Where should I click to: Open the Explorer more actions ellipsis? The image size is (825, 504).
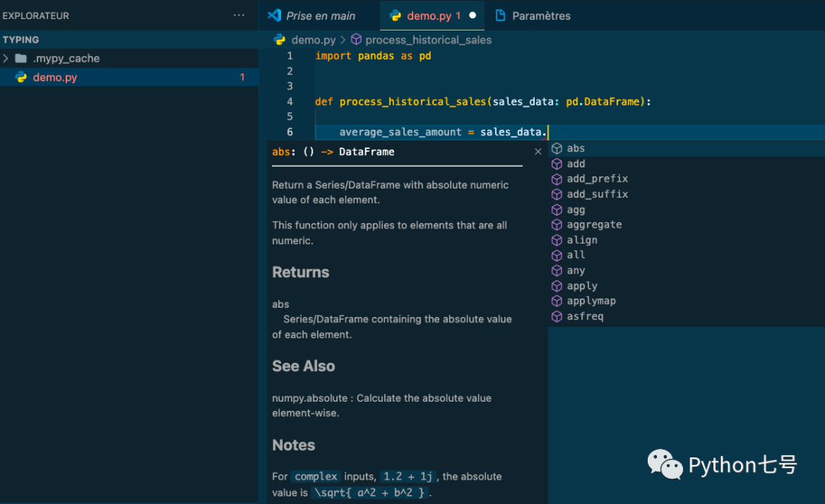pos(239,15)
